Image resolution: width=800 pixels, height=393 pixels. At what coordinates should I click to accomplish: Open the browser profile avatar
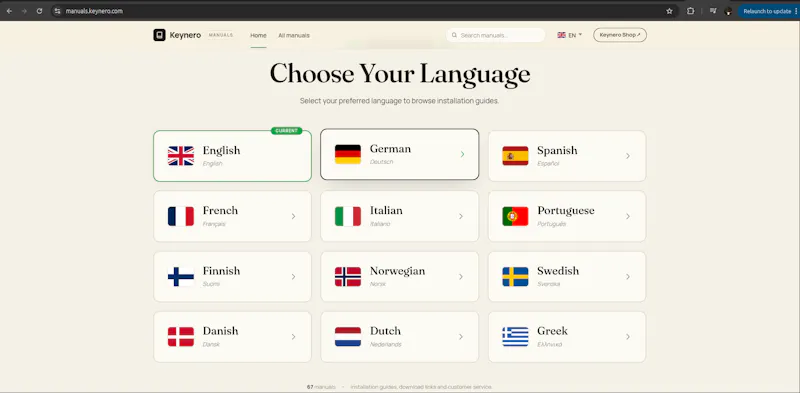pos(728,11)
